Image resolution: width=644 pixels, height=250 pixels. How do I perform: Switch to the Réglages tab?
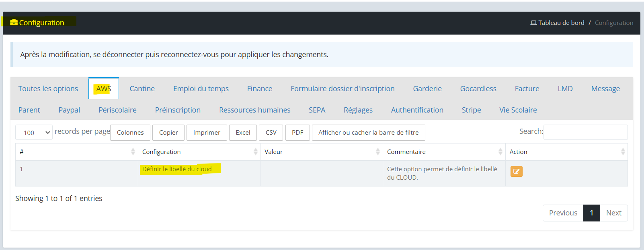[x=358, y=110]
